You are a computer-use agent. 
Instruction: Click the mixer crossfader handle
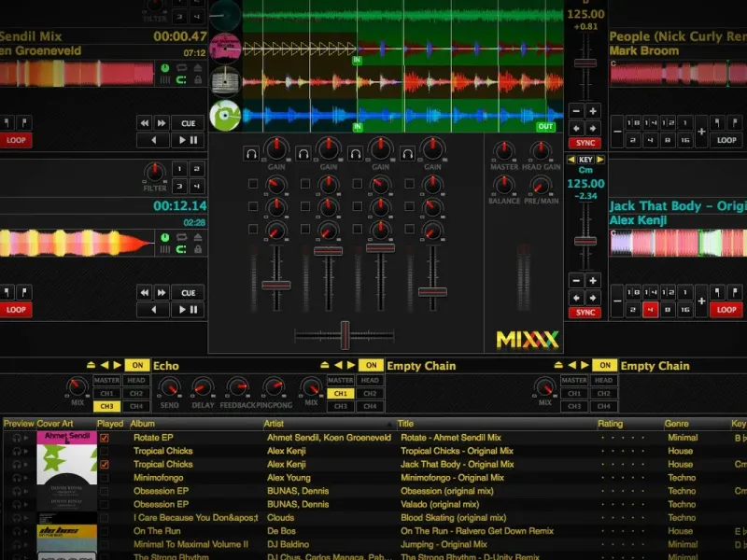tap(345, 335)
